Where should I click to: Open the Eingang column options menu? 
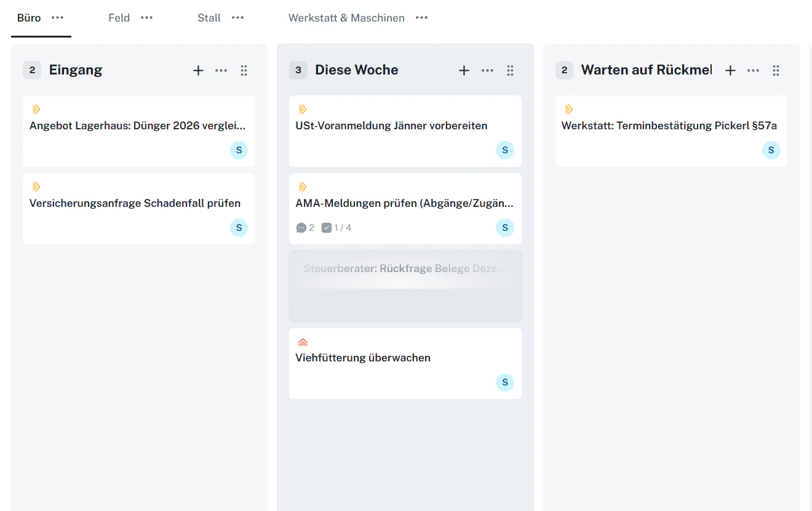pyautogui.click(x=221, y=70)
